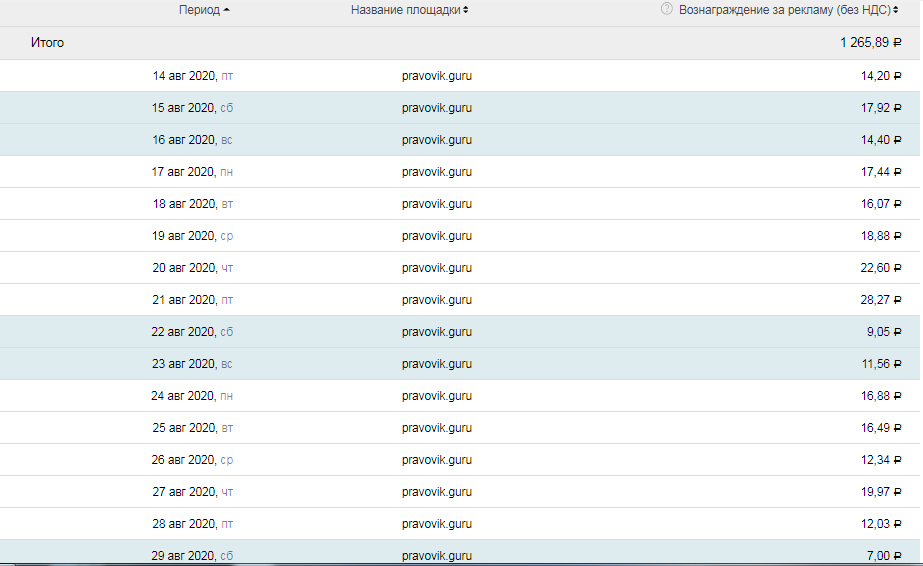Click the help icon beside Вознаграждение за рекламу
The width and height of the screenshot is (923, 566).
coord(666,9)
